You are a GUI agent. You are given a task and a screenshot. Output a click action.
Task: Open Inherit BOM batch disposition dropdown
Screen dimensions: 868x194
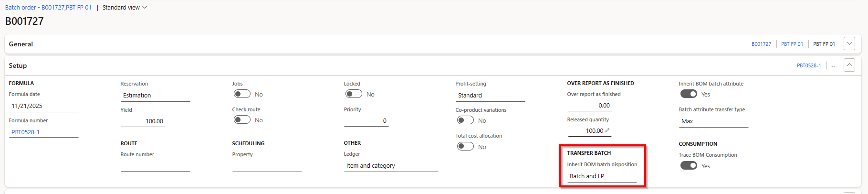pos(602,176)
